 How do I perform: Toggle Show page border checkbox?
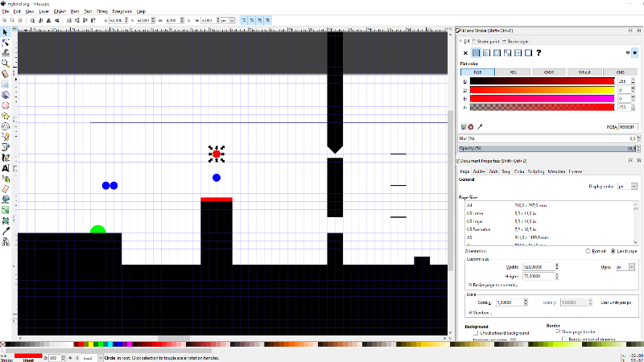[x=559, y=332]
